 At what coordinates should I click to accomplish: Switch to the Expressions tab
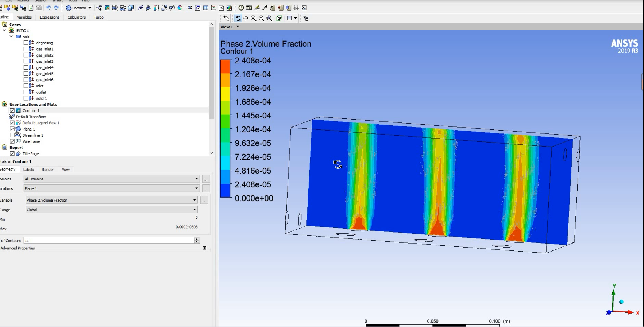[x=49, y=17]
